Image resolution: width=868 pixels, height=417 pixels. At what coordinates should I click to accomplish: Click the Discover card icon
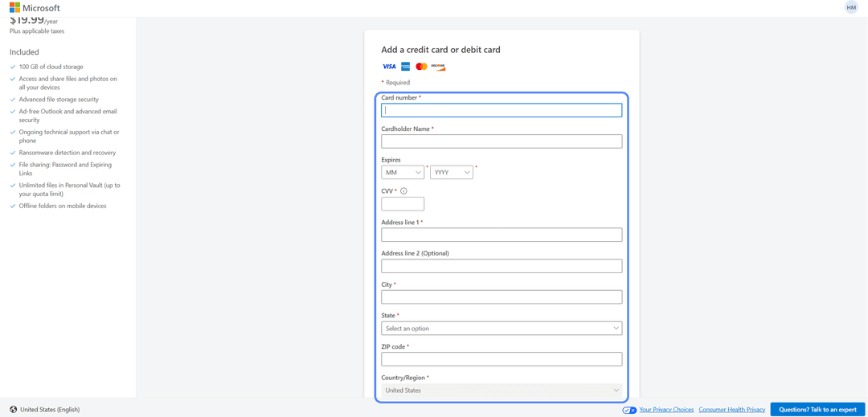(439, 67)
